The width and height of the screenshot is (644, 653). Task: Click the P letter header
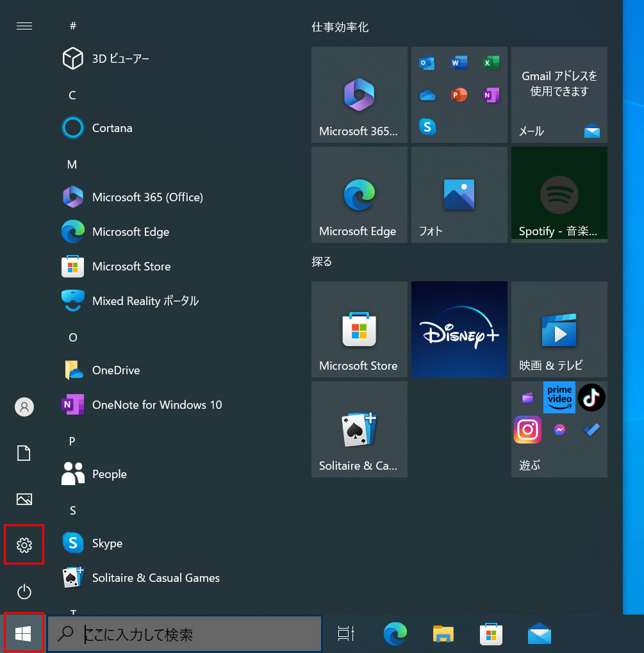(72, 441)
